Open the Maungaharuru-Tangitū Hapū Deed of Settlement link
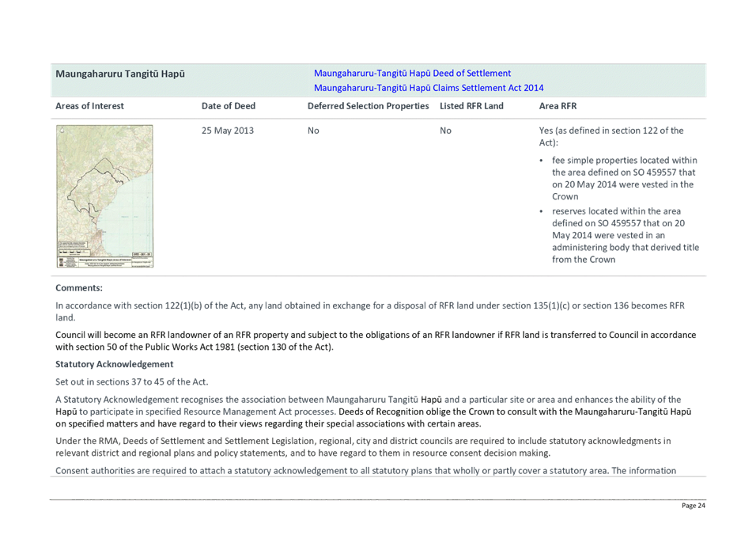 pos(412,74)
